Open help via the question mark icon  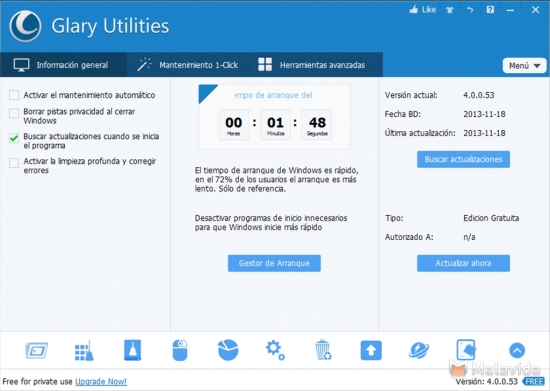(490, 10)
